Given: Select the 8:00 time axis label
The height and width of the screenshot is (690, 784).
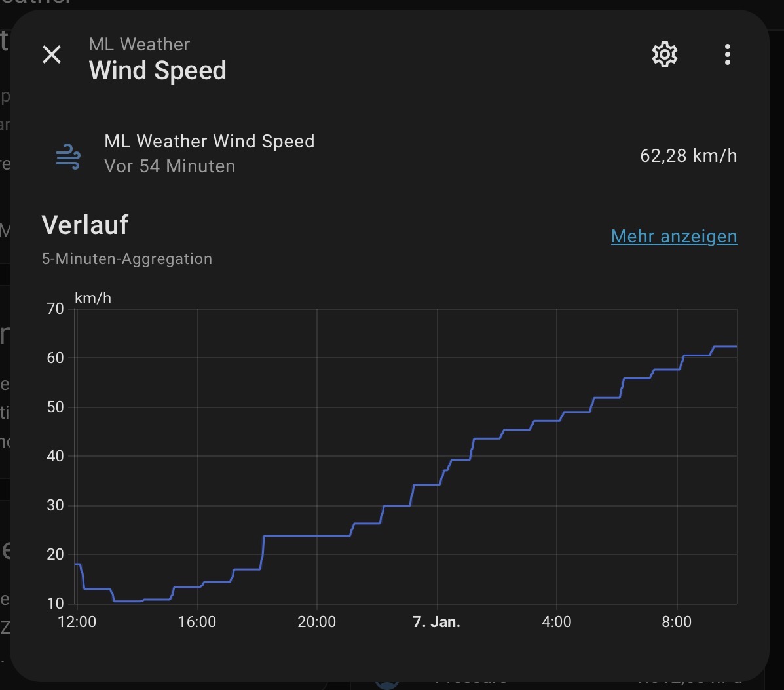Looking at the screenshot, I should 677,622.
